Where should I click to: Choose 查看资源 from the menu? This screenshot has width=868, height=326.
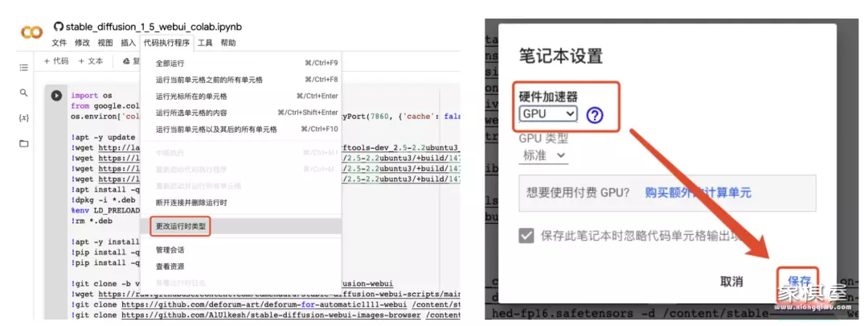(241, 266)
